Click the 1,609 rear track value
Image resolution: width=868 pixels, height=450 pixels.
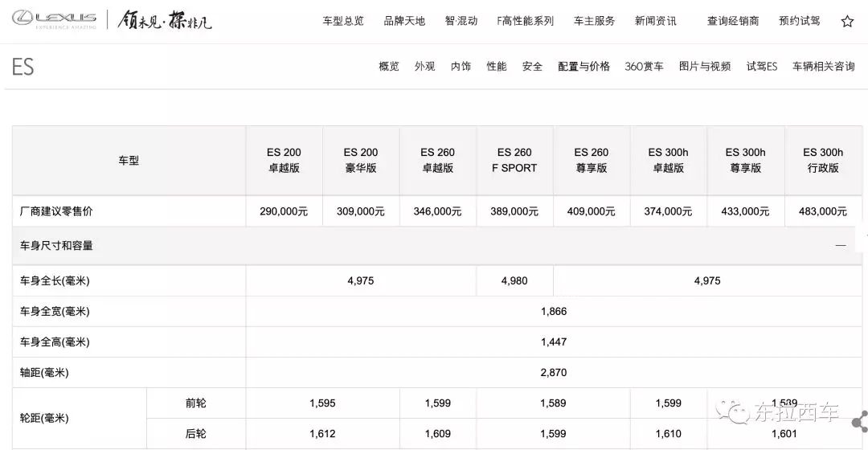point(438,434)
